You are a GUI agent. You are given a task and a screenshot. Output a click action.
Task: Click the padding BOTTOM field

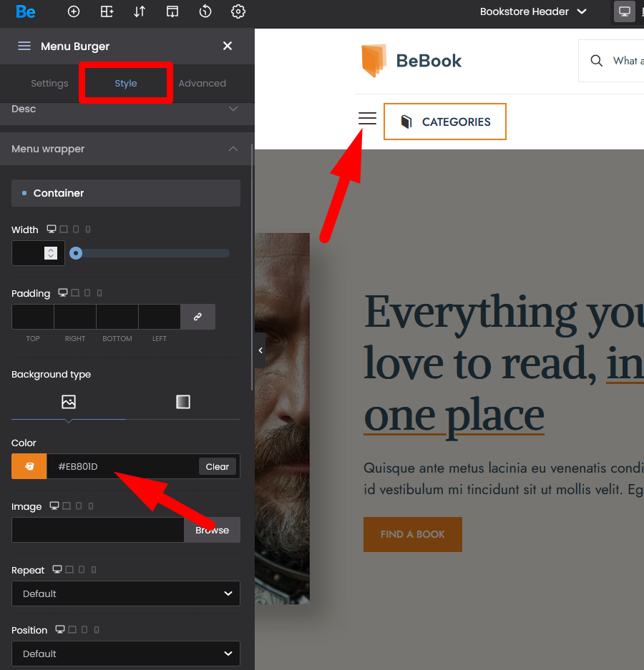pos(117,317)
